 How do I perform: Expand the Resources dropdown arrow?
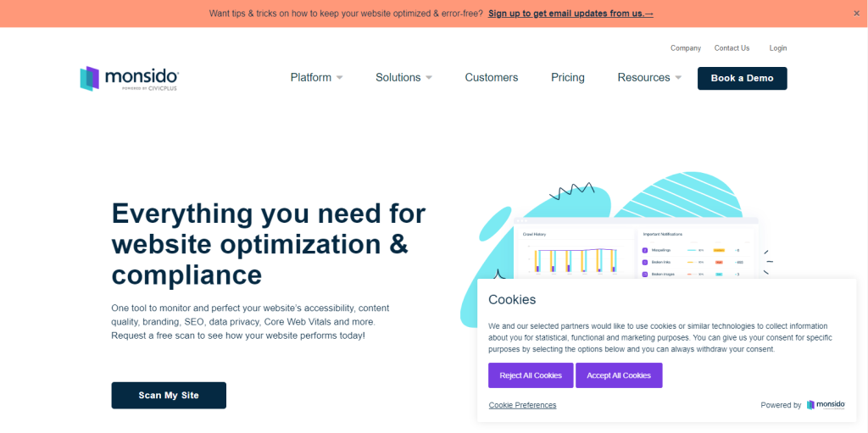pyautogui.click(x=678, y=77)
